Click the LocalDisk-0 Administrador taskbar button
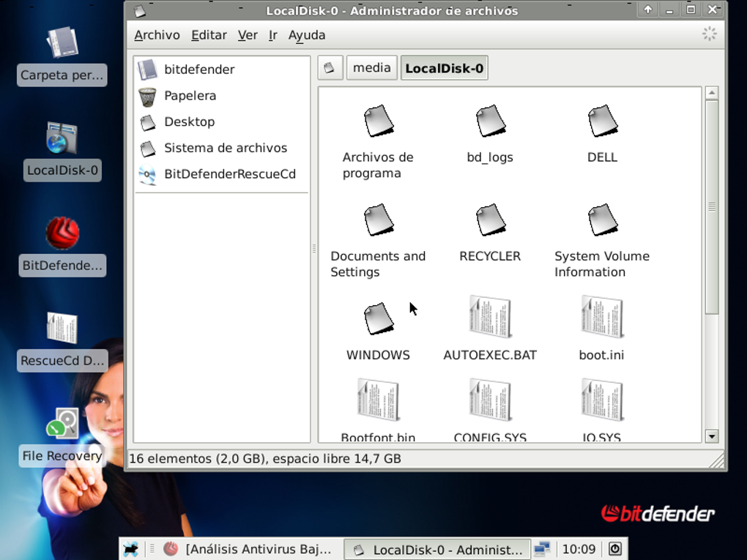 tap(437, 550)
